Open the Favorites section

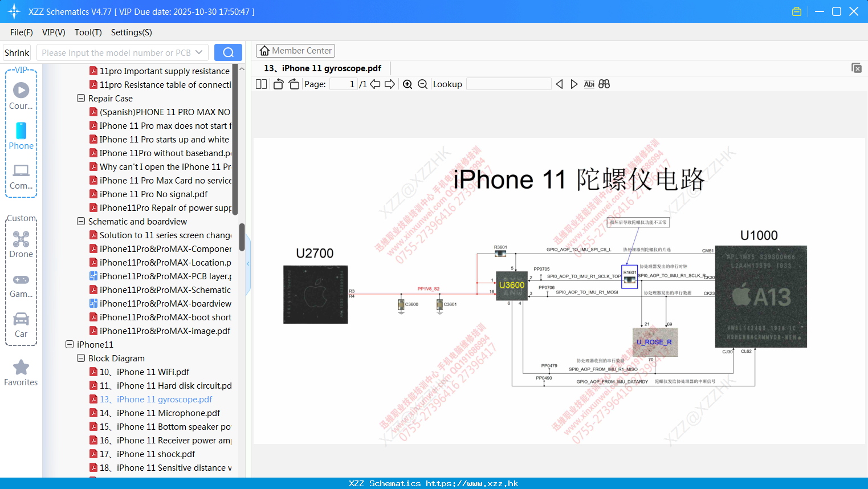(x=21, y=373)
